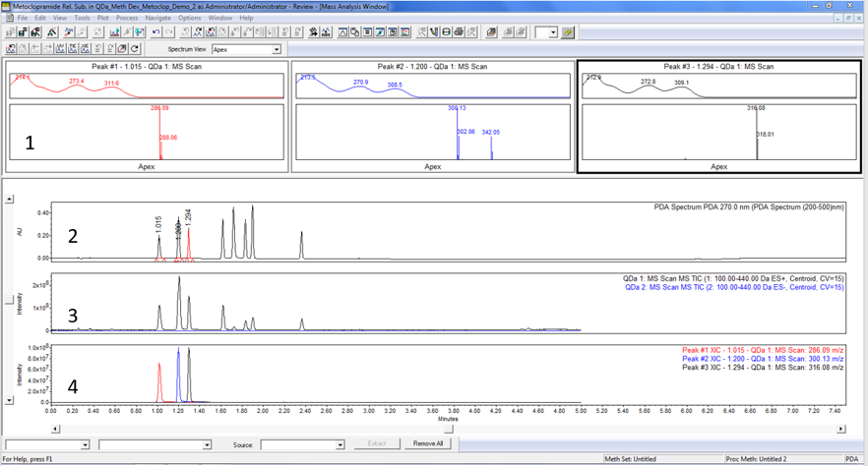Screen dimensions: 868x466
Task: Click the sample vials icon
Action: point(433,32)
